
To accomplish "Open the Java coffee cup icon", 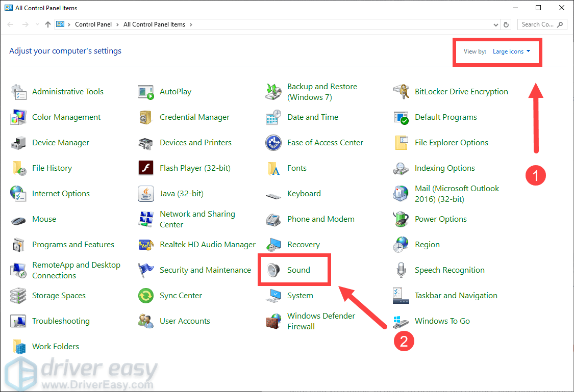I will (146, 194).
